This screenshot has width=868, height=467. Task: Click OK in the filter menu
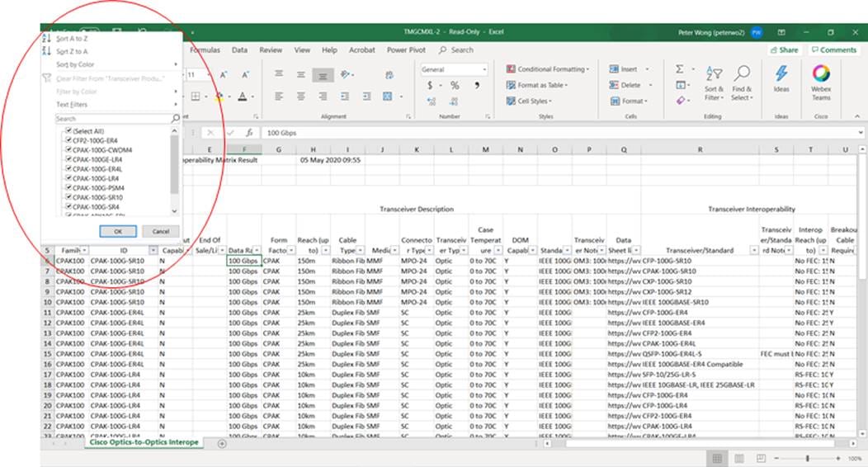tap(118, 231)
